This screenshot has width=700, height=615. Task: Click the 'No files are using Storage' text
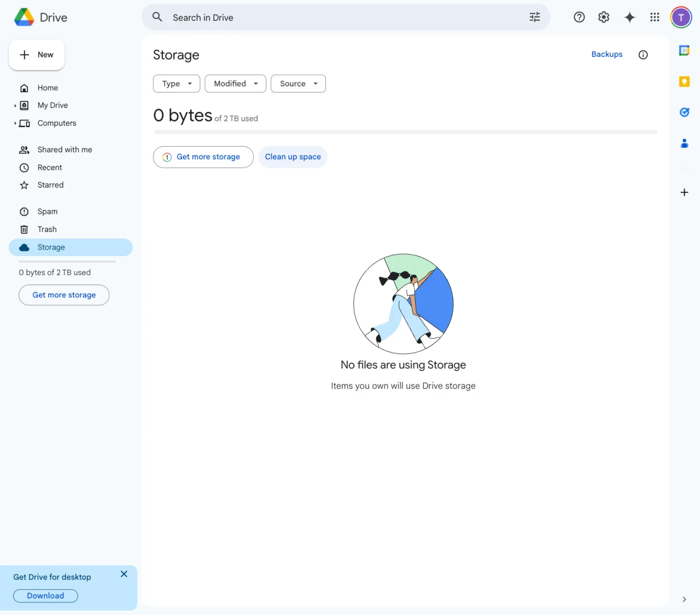[403, 365]
